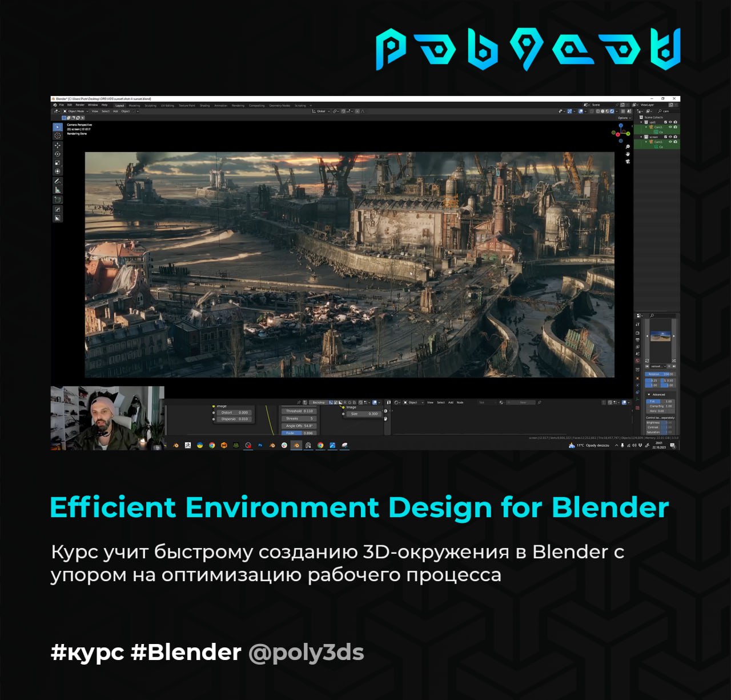
Task: Open the Tool properties tab icon
Action: coord(637,324)
